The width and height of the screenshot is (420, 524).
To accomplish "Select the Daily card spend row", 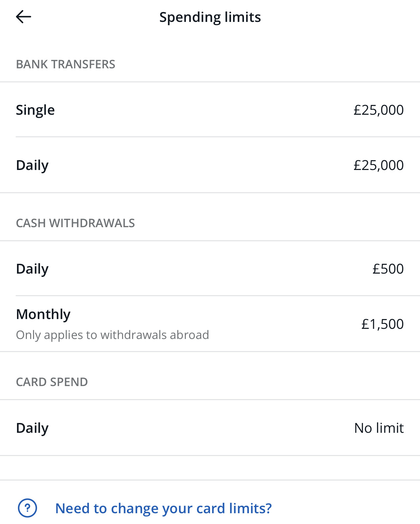I will pyautogui.click(x=210, y=428).
